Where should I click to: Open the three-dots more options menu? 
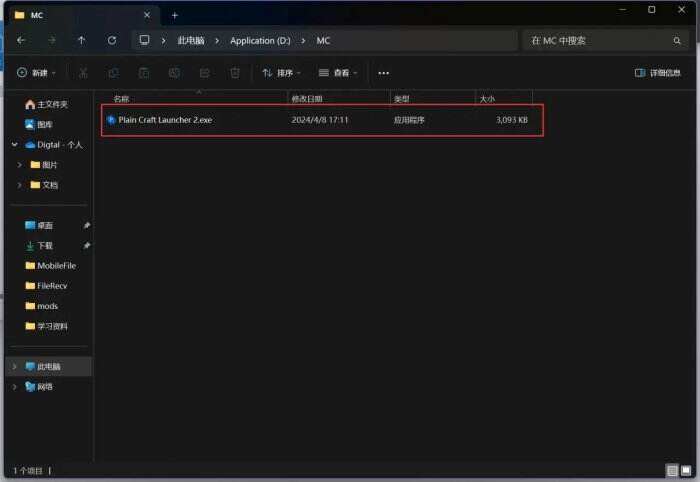pos(383,73)
